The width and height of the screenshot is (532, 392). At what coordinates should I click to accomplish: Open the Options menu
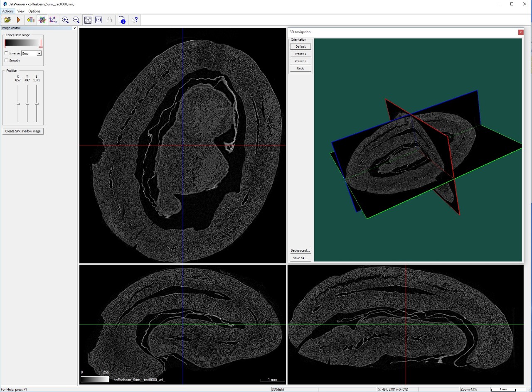(34, 11)
